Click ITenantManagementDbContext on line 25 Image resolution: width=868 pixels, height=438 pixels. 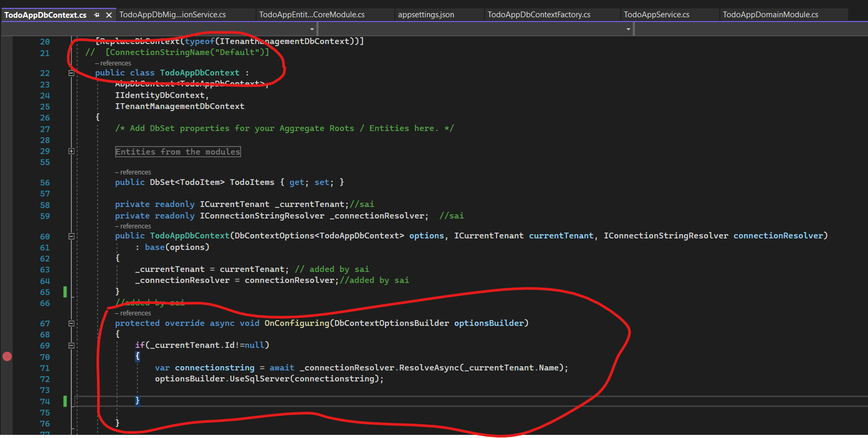click(180, 106)
